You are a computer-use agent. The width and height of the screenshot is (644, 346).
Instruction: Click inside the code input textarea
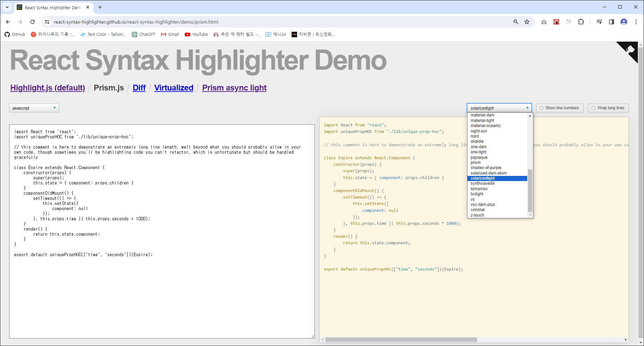pos(162,231)
